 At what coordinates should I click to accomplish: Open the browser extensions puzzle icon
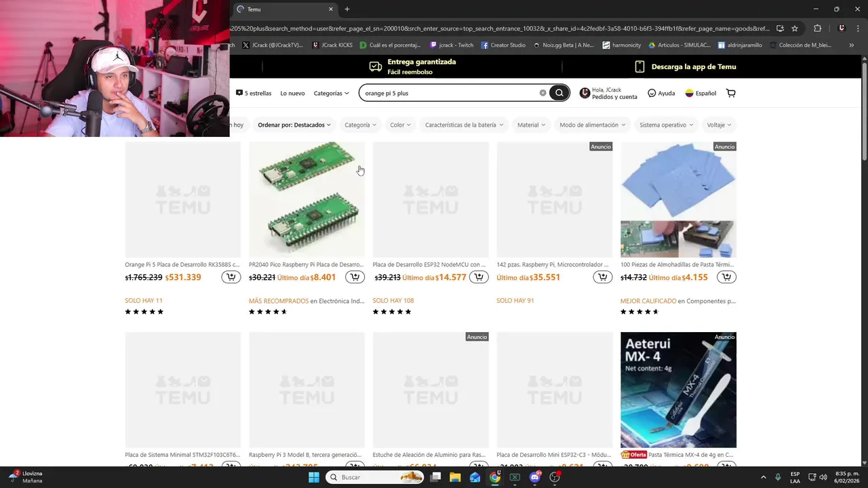tap(817, 28)
